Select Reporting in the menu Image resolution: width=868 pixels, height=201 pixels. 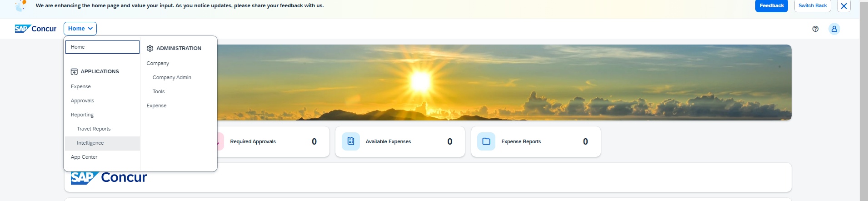click(82, 115)
